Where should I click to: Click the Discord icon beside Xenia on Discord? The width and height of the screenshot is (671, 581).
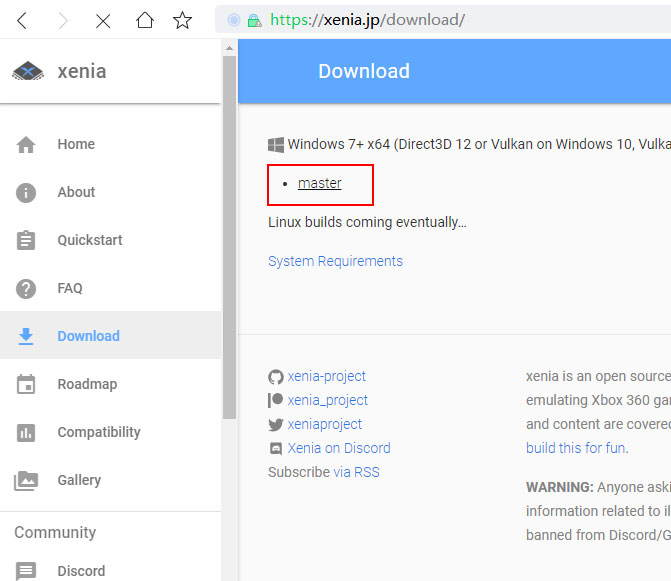(x=276, y=448)
